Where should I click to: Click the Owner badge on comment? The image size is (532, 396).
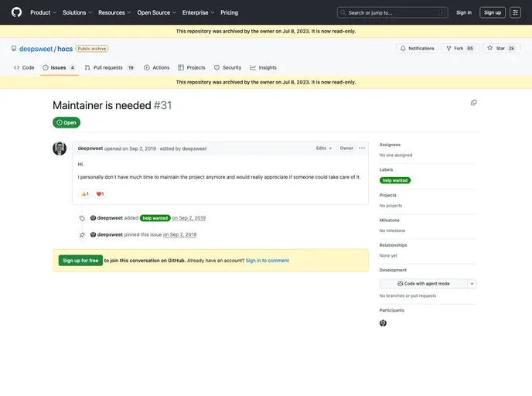346,148
